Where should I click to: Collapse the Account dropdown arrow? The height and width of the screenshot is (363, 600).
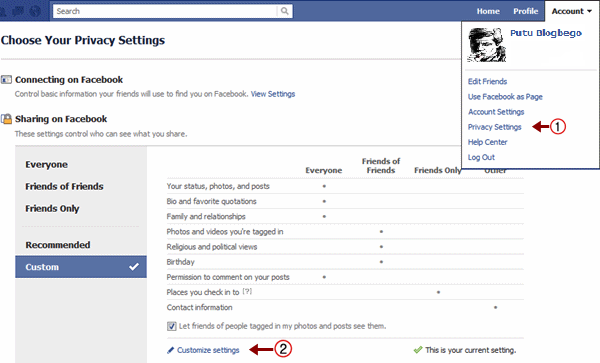coord(589,11)
